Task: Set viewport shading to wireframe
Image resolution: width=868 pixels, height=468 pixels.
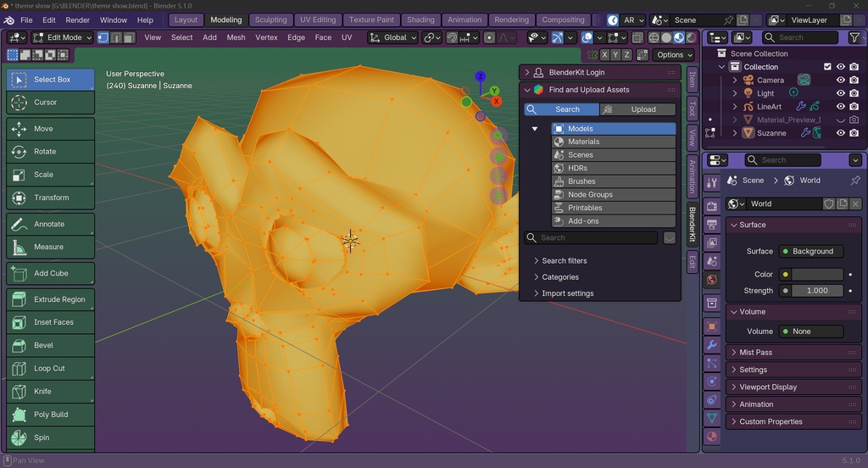Action: pos(654,37)
